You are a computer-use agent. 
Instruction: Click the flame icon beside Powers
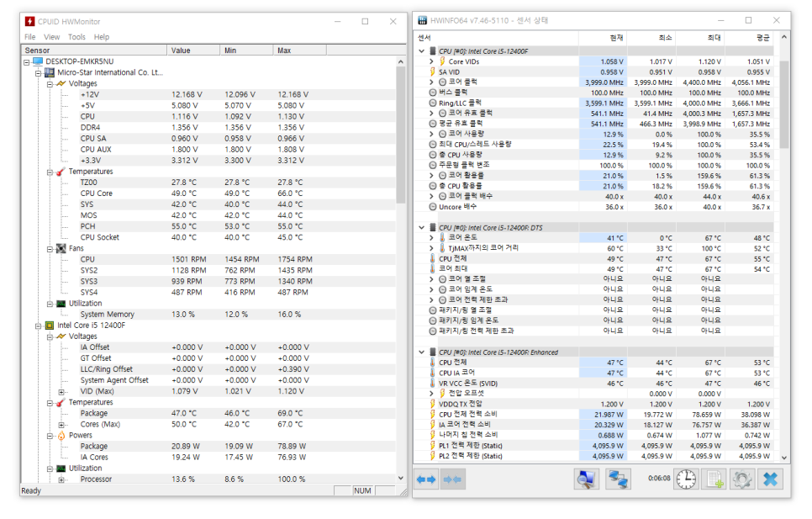click(x=61, y=435)
